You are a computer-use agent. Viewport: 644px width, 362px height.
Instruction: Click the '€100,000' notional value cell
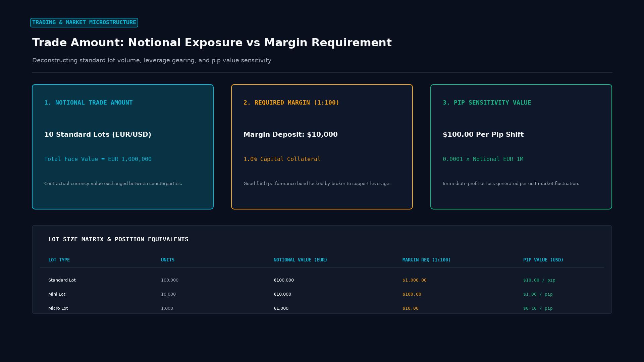click(284, 280)
